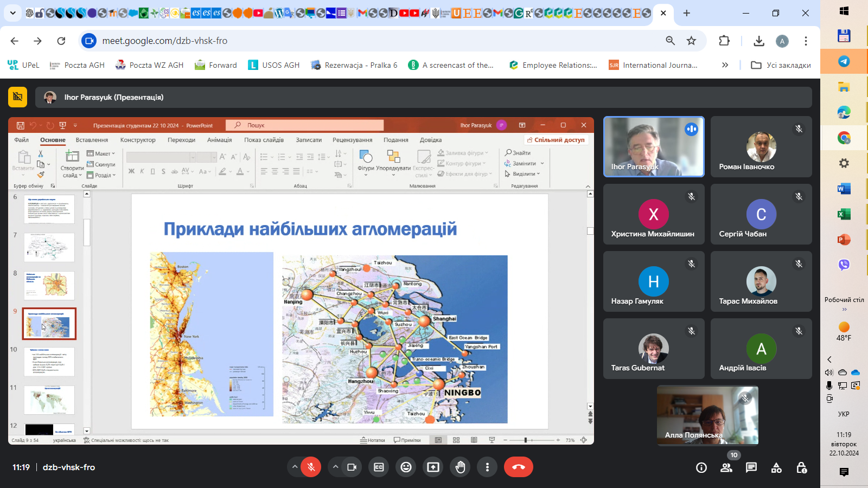Open emoji reactions in Meet
This screenshot has width=868, height=488.
point(406,467)
